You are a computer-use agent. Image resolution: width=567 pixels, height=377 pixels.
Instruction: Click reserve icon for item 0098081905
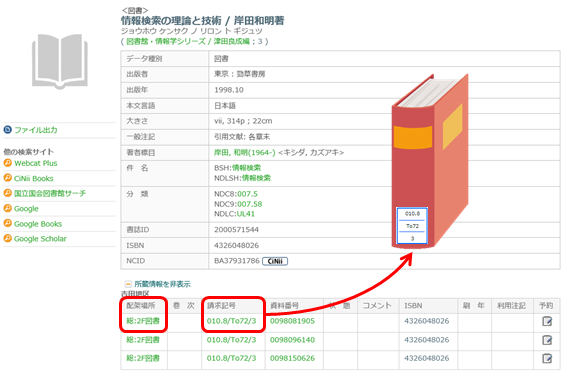click(547, 321)
